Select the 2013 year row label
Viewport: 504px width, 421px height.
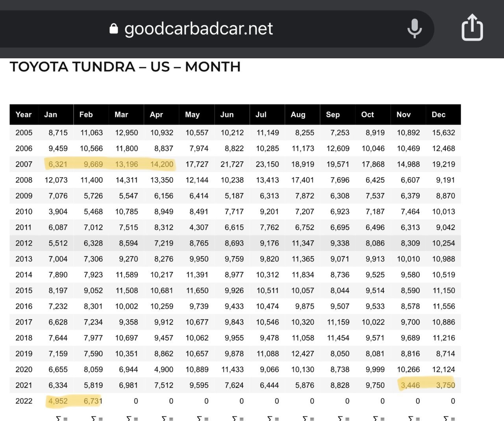click(24, 259)
